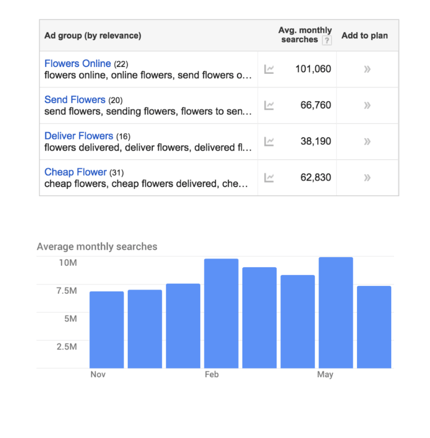Add Flowers Online group to plan
Image resolution: width=430 pixels, height=438 pixels.
[x=367, y=69]
